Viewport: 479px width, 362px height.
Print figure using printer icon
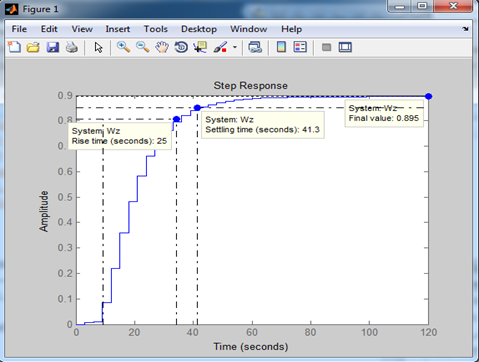[x=72, y=47]
